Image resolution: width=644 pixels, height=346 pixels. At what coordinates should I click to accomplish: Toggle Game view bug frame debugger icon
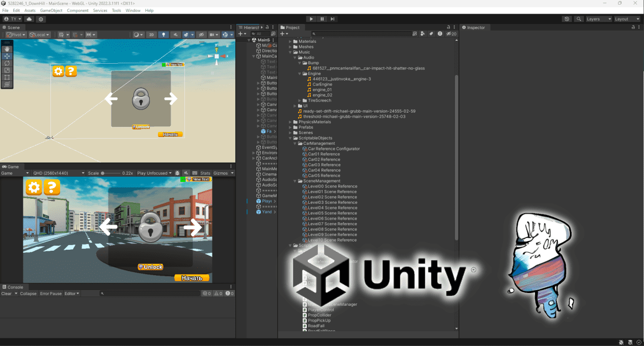[x=177, y=173]
